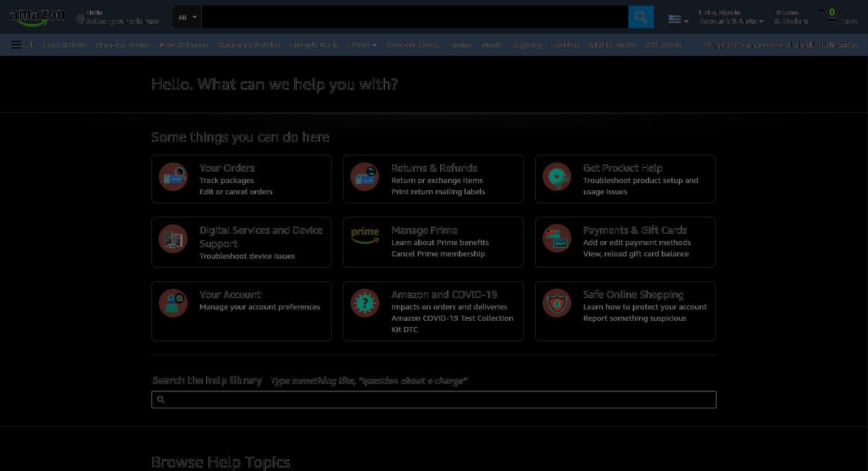The image size is (868, 471).
Task: Open Books nav item
Action: coord(461,45)
